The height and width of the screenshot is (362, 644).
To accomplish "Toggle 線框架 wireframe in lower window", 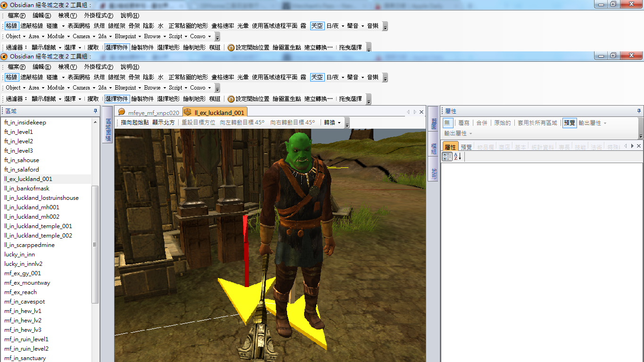I will click(117, 77).
